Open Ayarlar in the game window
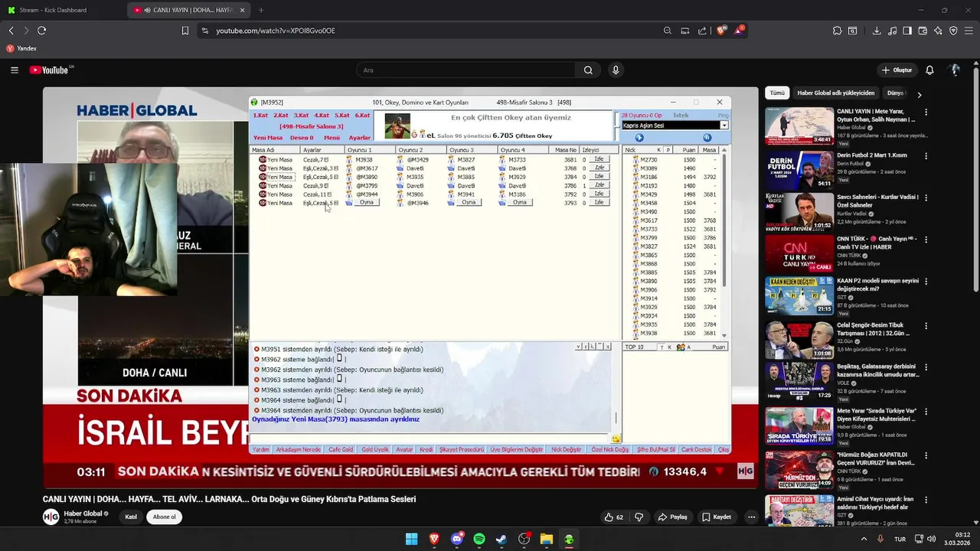This screenshot has height=551, width=980. coord(360,138)
